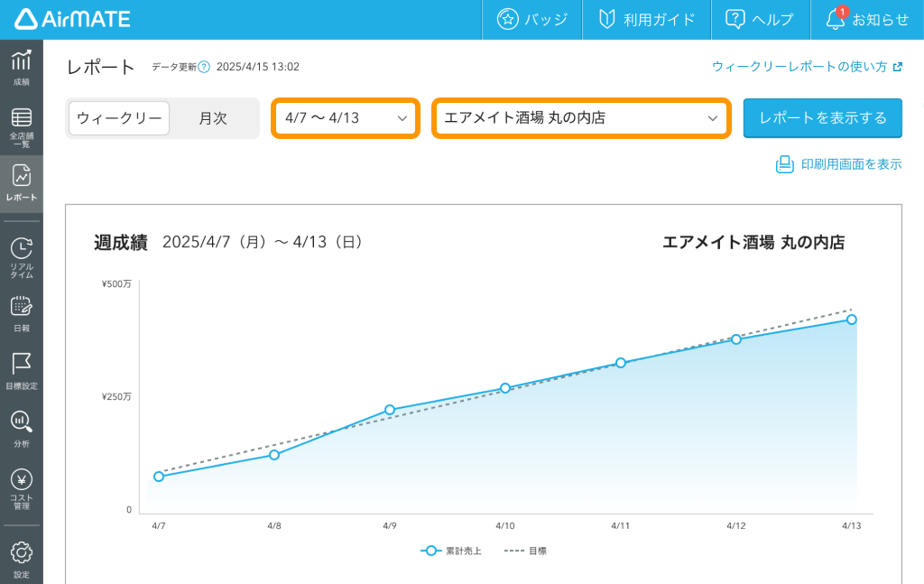
Task: Click the ヘルプ question bubble icon
Action: pos(735,19)
